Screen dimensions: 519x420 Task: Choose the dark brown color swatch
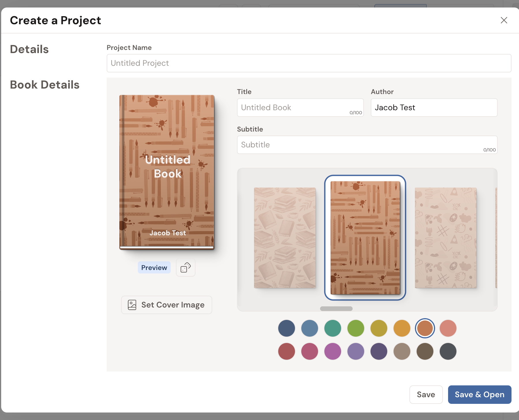425,351
